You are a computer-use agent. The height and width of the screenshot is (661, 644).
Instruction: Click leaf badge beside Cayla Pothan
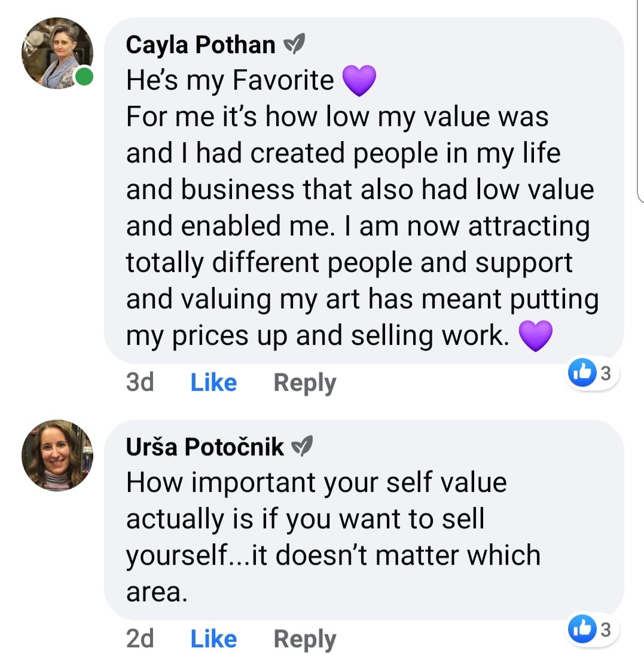coord(294,44)
